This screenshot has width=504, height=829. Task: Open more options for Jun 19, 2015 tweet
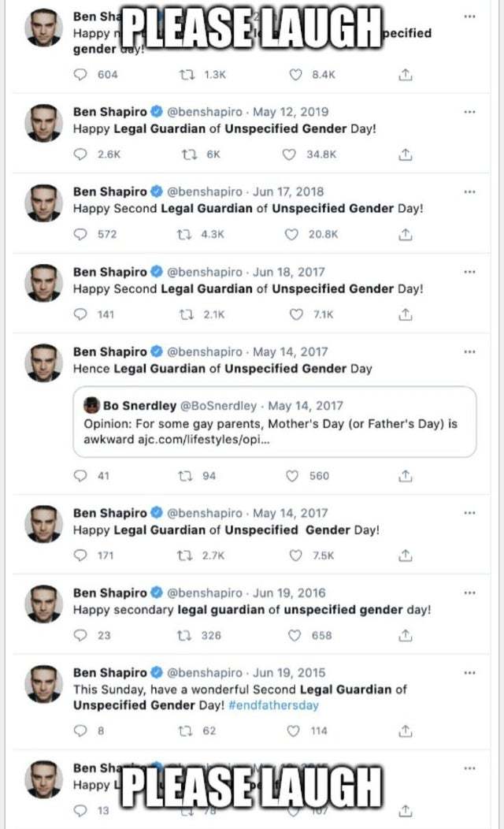coord(469,673)
